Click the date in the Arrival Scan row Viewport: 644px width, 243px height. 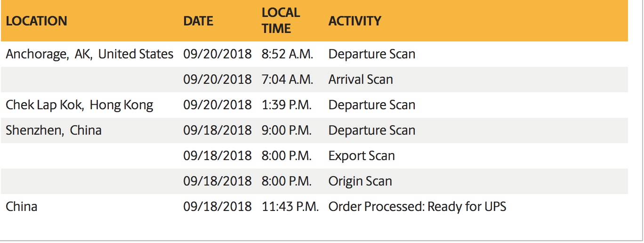(217, 80)
